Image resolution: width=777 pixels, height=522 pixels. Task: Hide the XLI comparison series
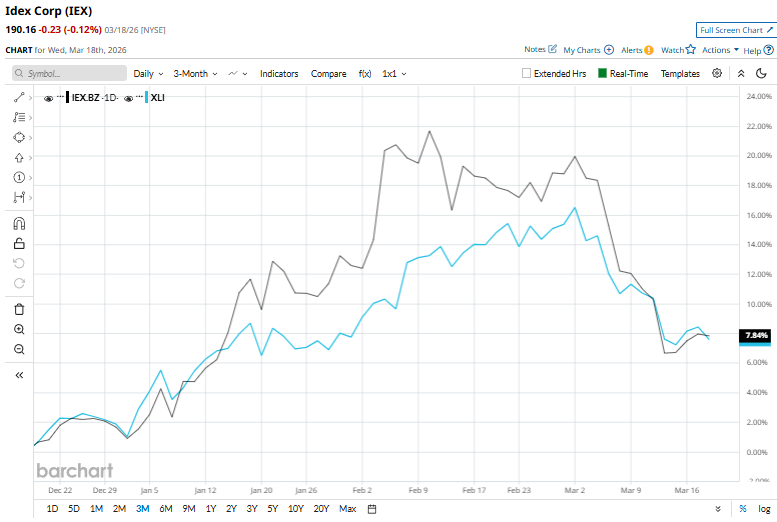130,98
